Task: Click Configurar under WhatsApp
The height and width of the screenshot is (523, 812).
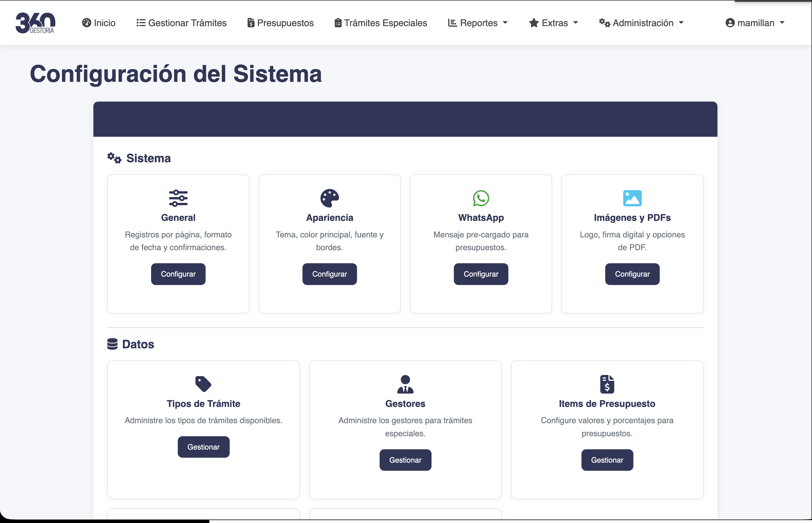Action: [481, 274]
